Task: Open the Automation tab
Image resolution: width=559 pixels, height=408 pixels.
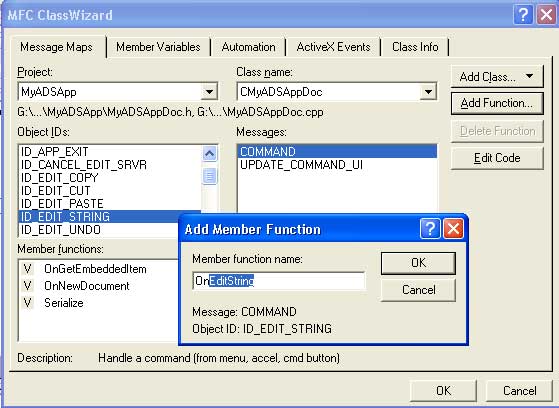Action: tap(248, 47)
